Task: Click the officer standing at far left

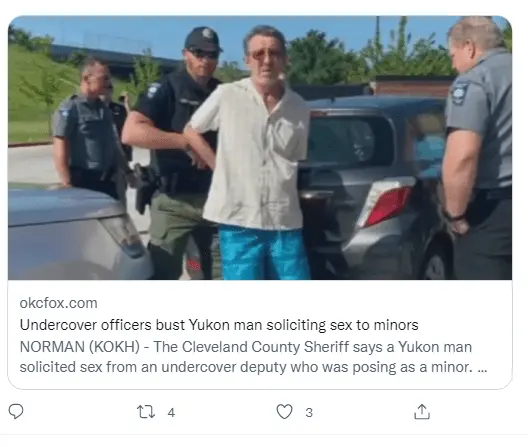Action: [88, 128]
